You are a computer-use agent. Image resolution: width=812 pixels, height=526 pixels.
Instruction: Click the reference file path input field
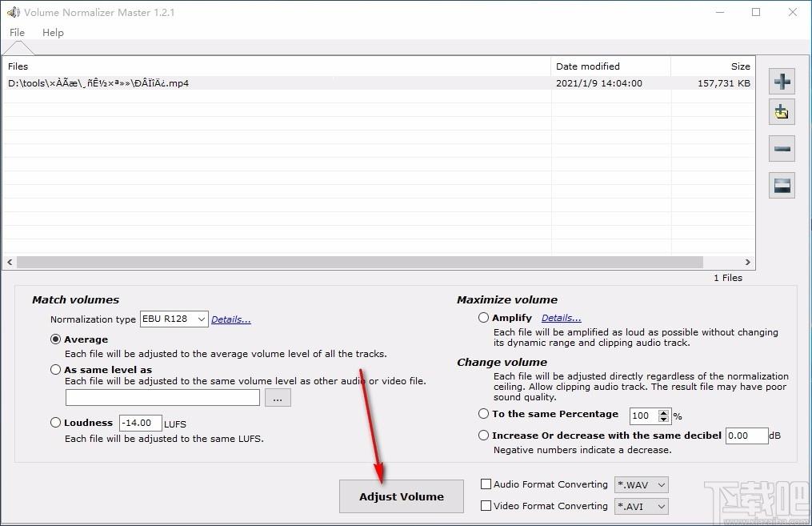point(162,398)
